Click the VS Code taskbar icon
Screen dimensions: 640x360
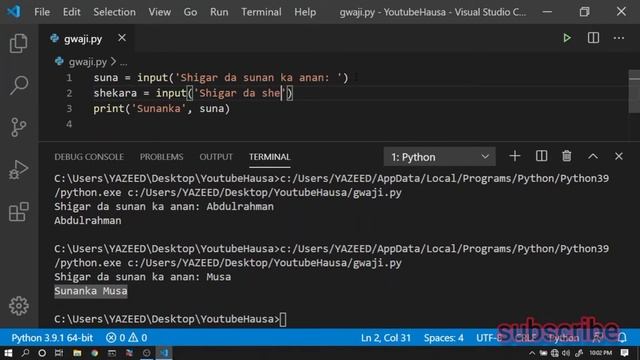tap(164, 353)
